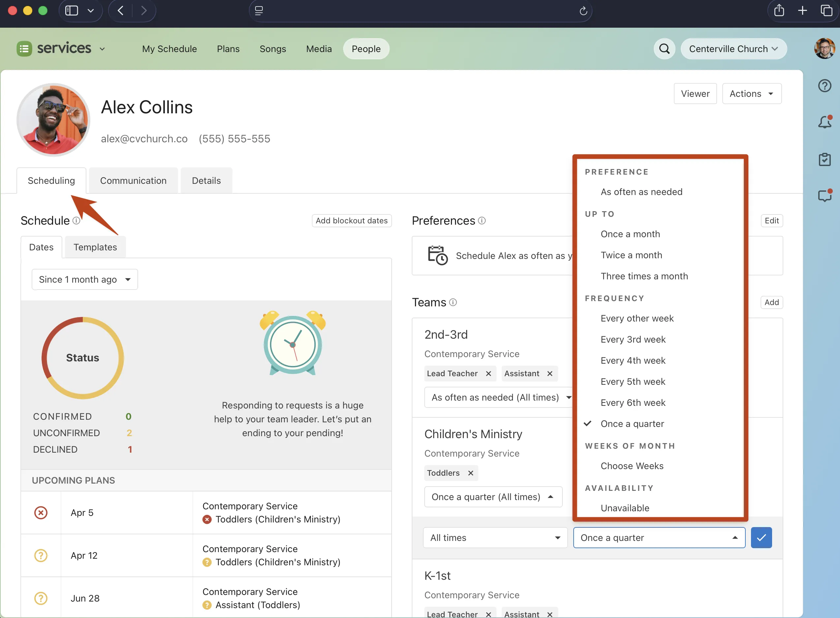Screen dimensions: 840x618
Task: Switch to the Communication tab
Action: 133,181
